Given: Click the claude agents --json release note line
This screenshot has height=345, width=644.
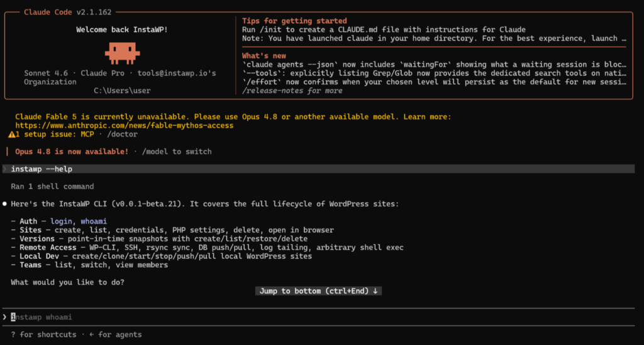Looking at the screenshot, I should 434,64.
